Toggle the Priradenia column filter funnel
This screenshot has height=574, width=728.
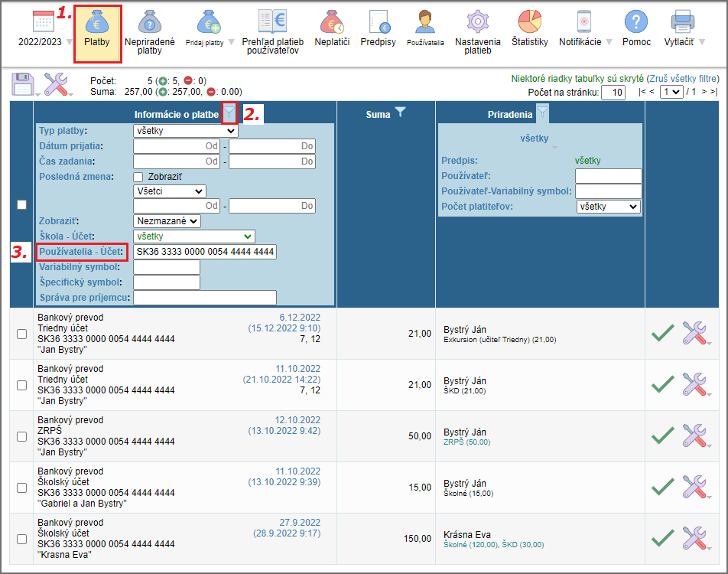click(542, 113)
